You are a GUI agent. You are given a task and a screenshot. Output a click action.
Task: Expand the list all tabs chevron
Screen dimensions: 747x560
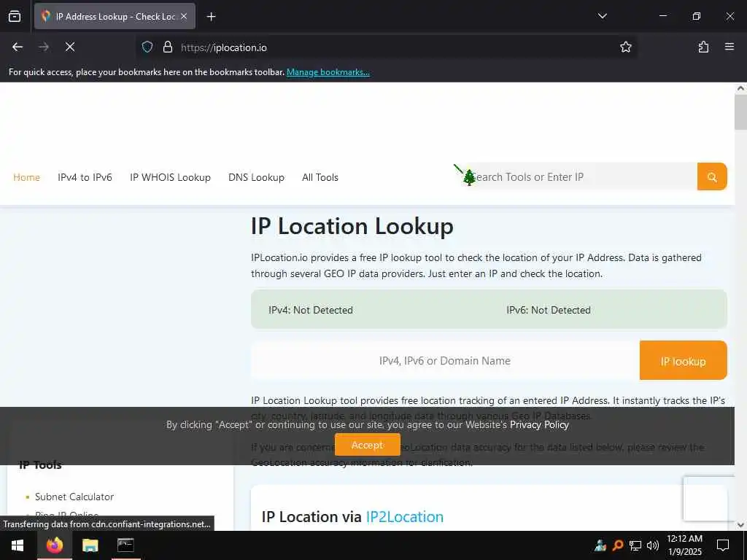(x=602, y=16)
